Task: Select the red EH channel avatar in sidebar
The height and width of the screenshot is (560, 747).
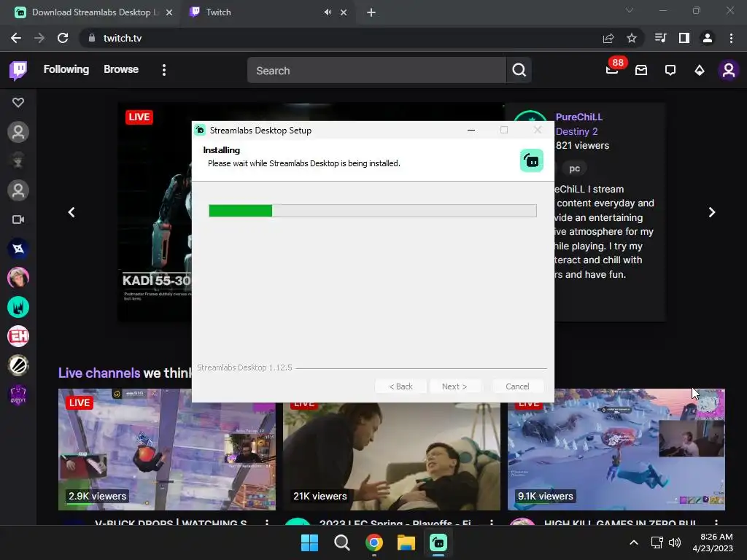Action: (18, 336)
